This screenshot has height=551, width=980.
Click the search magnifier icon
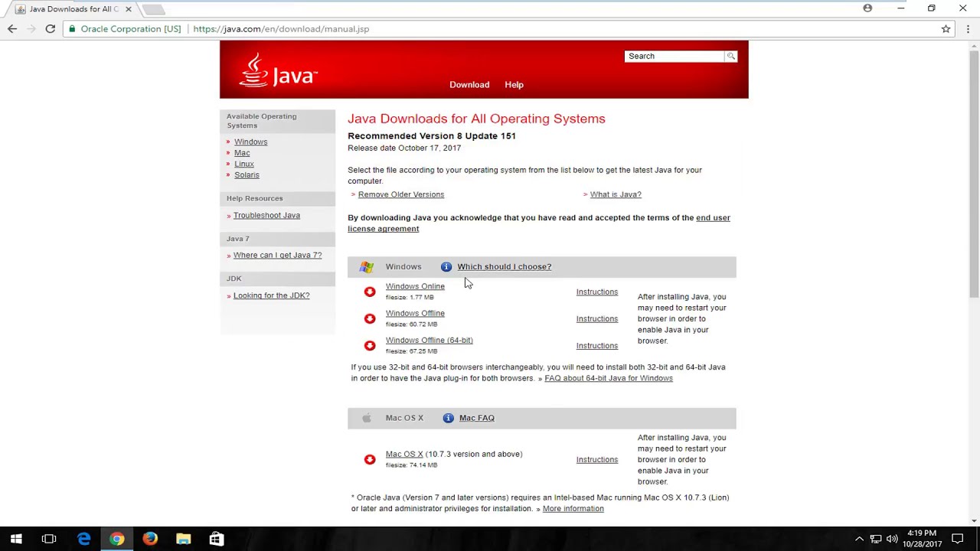point(730,56)
